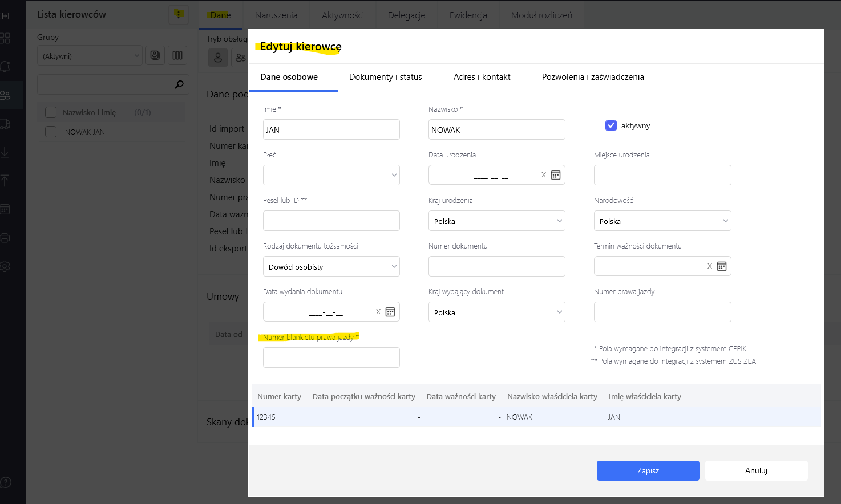Click the columns icon next to groups
The image size is (841, 504).
177,55
